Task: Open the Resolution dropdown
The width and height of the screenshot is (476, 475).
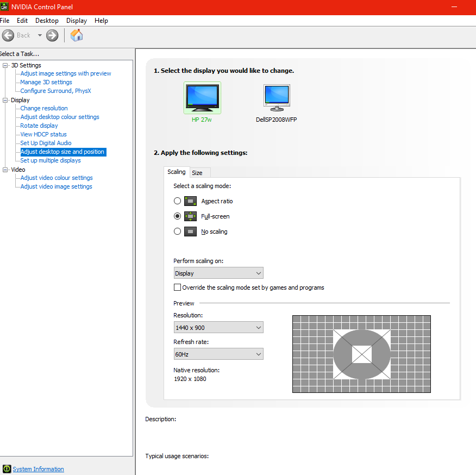Action: click(x=218, y=327)
